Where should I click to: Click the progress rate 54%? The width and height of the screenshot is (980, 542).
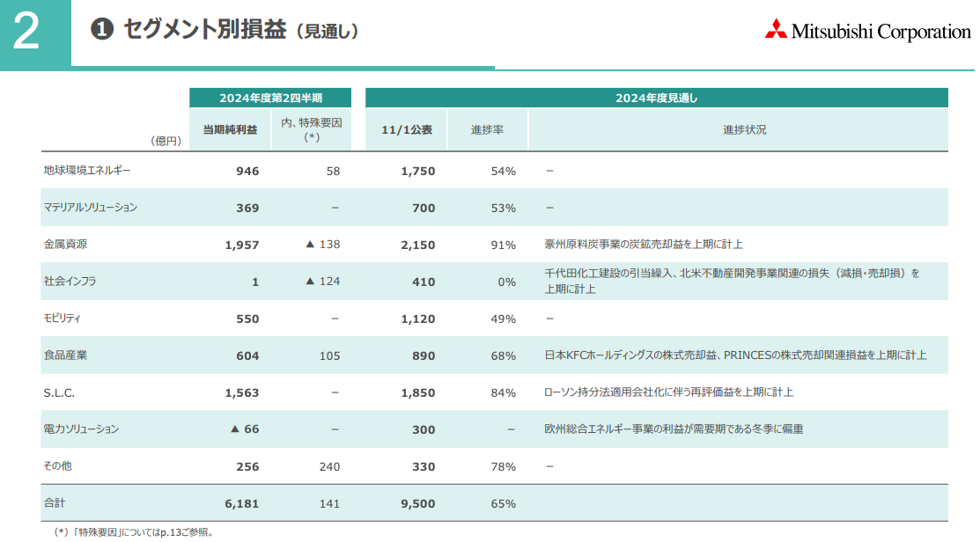click(503, 171)
